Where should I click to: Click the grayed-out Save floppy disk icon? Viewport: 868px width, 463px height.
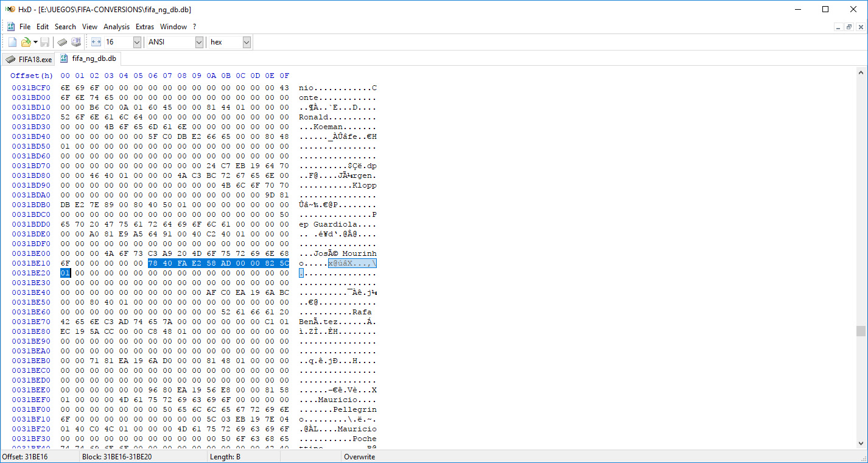tap(45, 42)
